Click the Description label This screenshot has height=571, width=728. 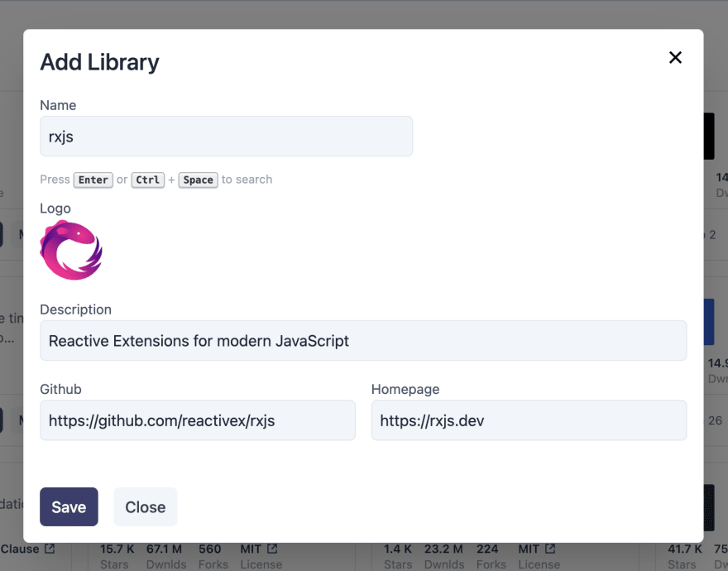click(75, 309)
